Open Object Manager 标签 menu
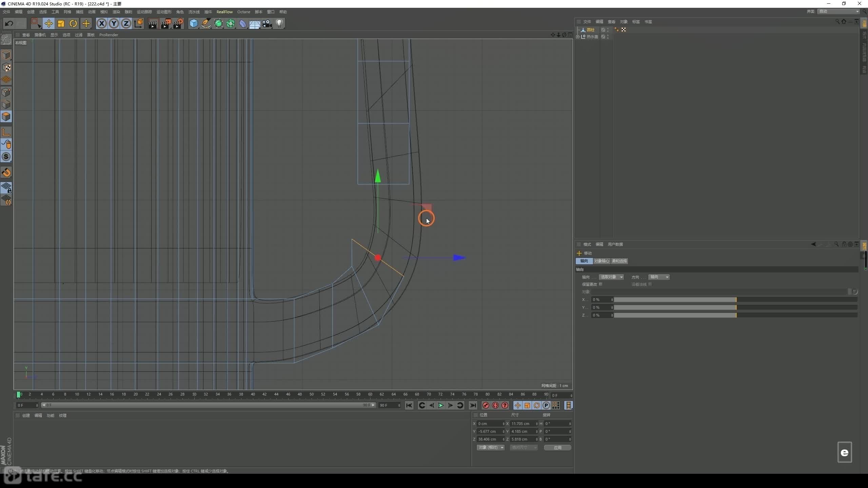 coord(636,22)
